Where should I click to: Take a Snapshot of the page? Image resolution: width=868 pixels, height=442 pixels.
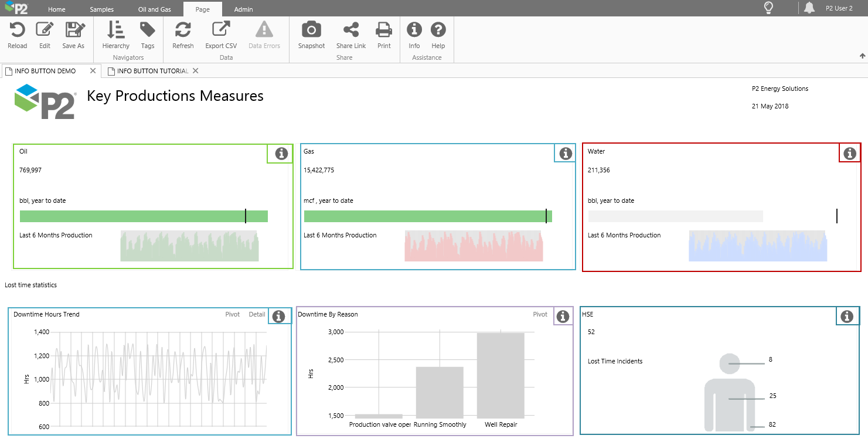tap(311, 30)
